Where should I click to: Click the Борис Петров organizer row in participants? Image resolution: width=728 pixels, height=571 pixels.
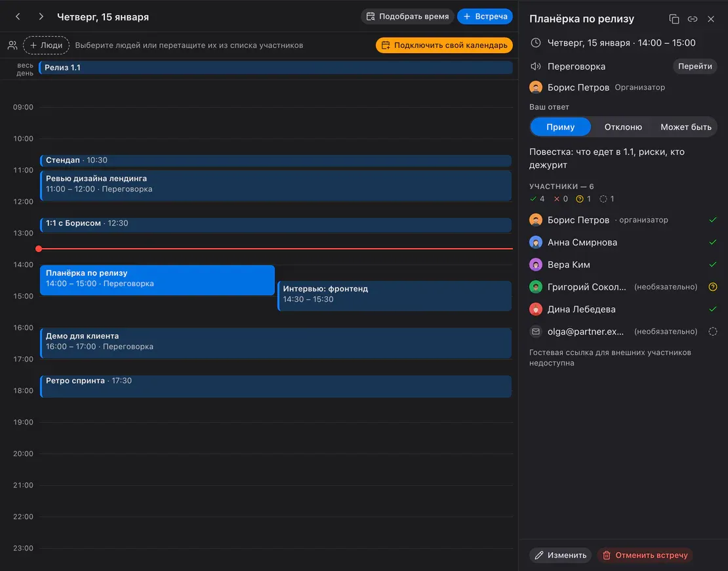[x=623, y=220]
